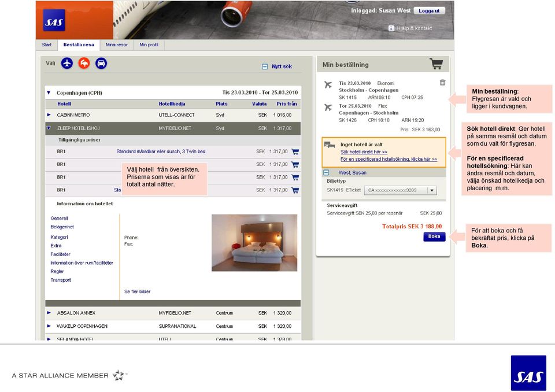Expand the CABINN METRO hotel row

49,114
